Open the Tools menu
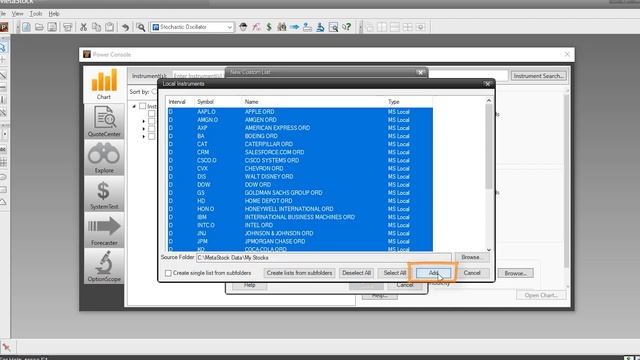The image size is (640, 360). point(36,13)
